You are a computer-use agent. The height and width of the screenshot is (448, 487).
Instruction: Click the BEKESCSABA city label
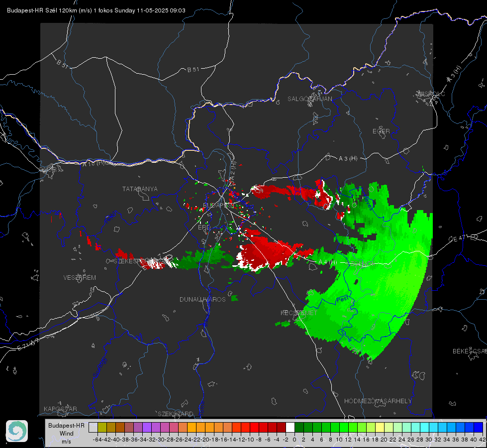pos(470,351)
